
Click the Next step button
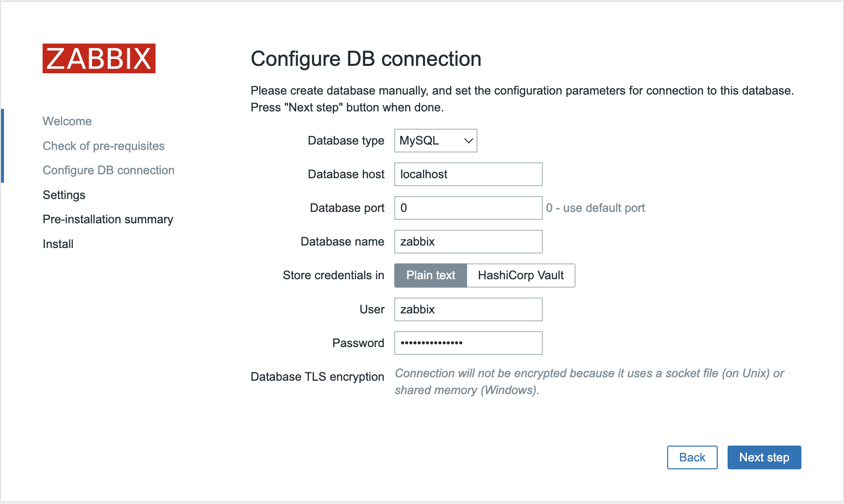click(x=764, y=457)
